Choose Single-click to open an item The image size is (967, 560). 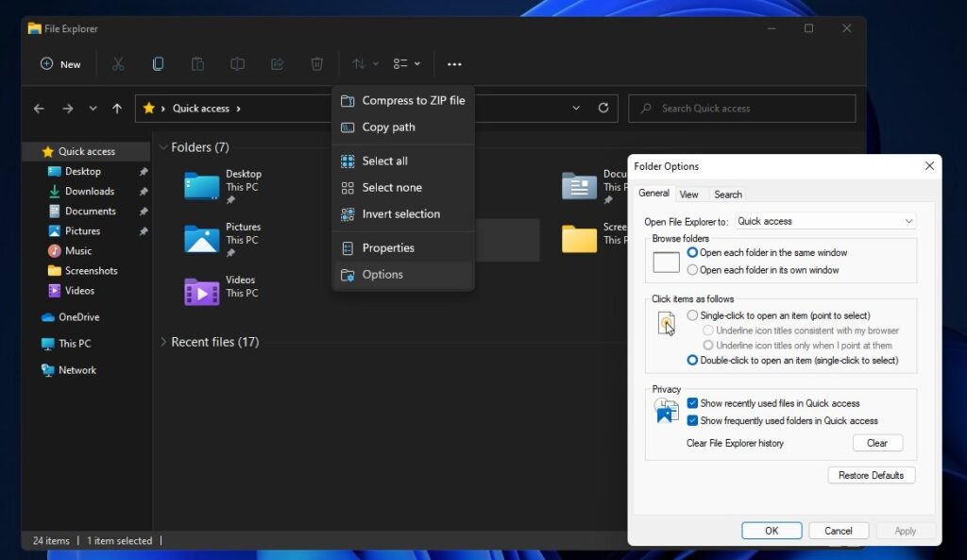coord(693,315)
